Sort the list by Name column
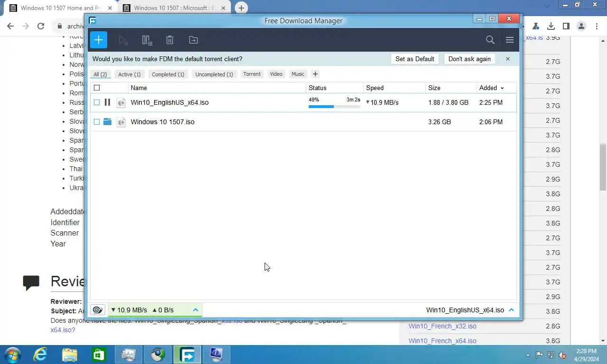 (139, 88)
